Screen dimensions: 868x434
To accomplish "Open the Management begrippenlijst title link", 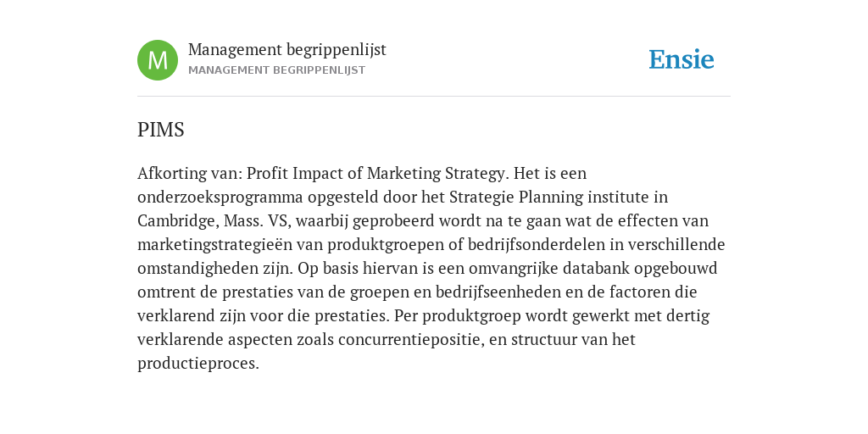I will [x=287, y=50].
